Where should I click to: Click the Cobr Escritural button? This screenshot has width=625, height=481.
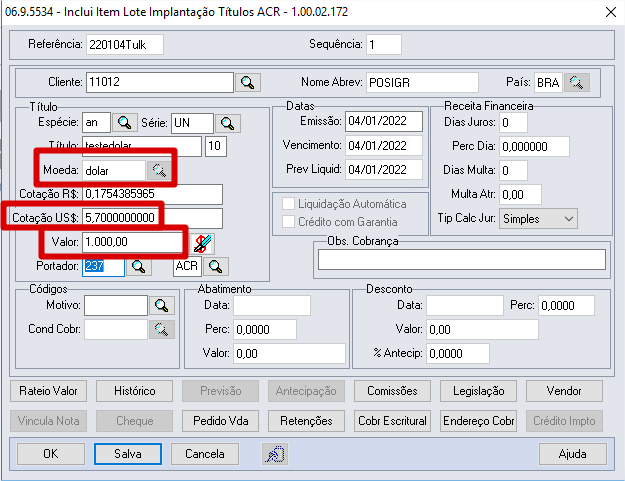392,421
